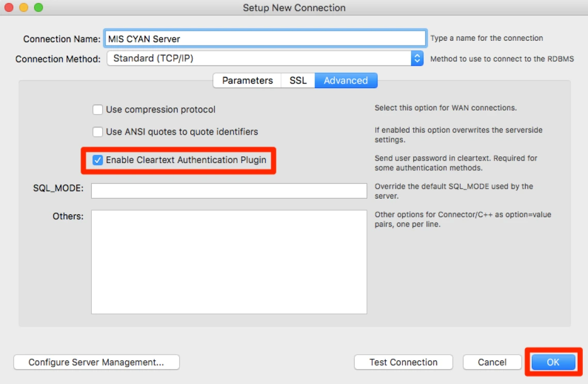Click the 'Method to use to connect to the RDBMS' hint
588x384 pixels.
(x=502, y=59)
